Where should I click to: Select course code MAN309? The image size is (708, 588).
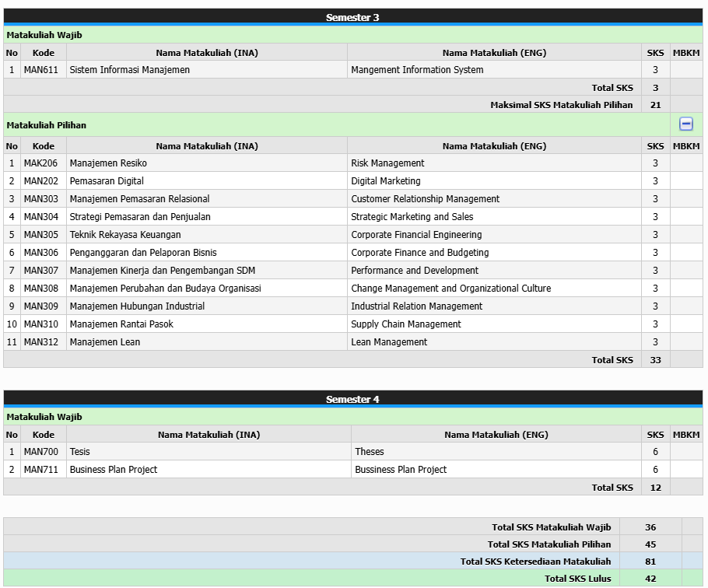click(x=41, y=306)
